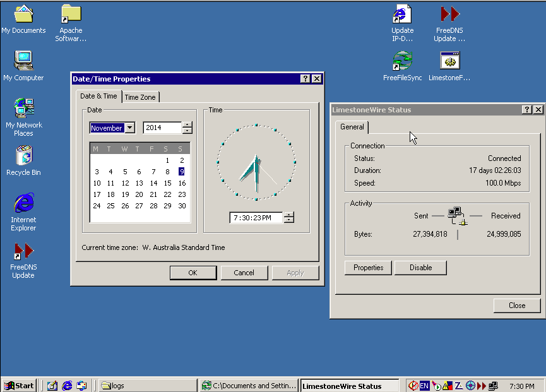Open the My Documents desktop icon
This screenshot has height=392, width=546.
tap(24, 20)
